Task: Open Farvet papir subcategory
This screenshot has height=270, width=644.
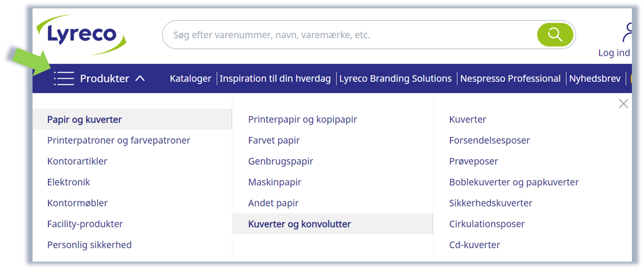Action: point(274,140)
